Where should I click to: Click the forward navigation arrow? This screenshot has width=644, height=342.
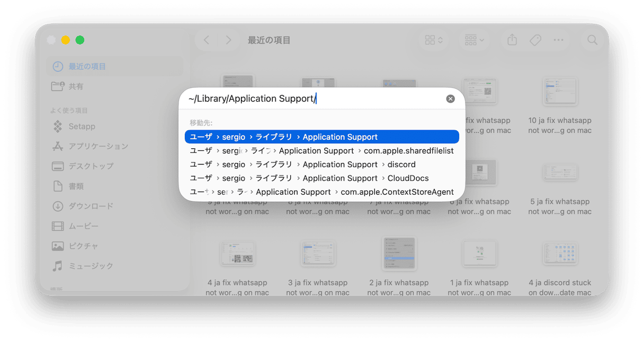click(x=228, y=40)
